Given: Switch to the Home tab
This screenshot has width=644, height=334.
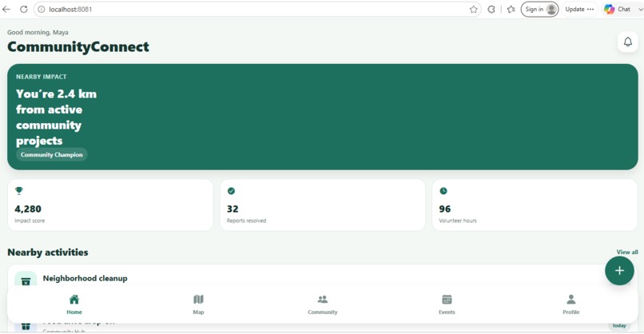Looking at the screenshot, I should (x=74, y=304).
